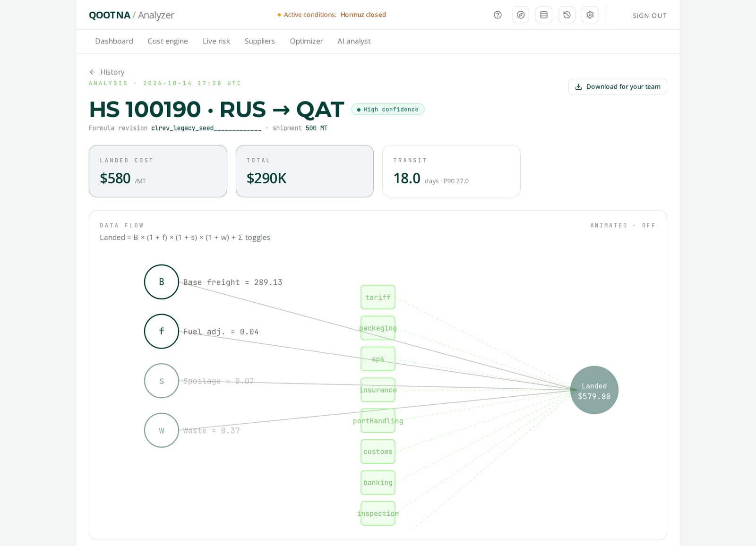Open the Suppliers tab
The width and height of the screenshot is (756, 546).
pyautogui.click(x=259, y=41)
